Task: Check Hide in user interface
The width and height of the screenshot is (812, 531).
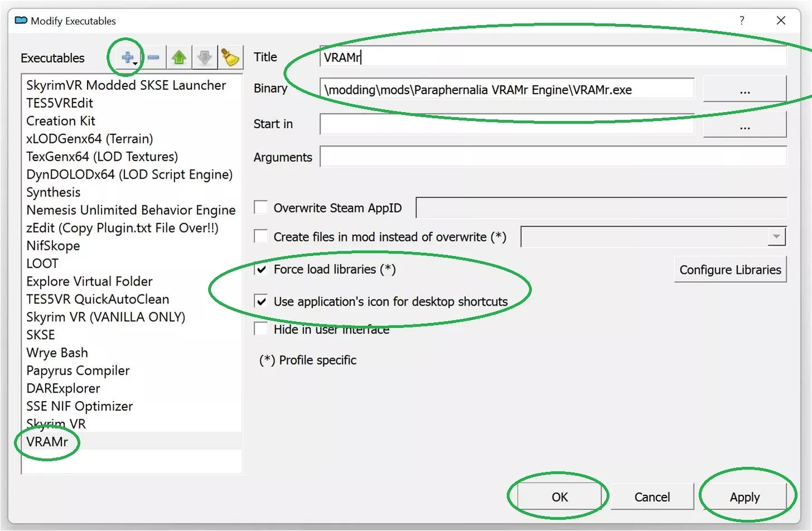Action: (261, 329)
